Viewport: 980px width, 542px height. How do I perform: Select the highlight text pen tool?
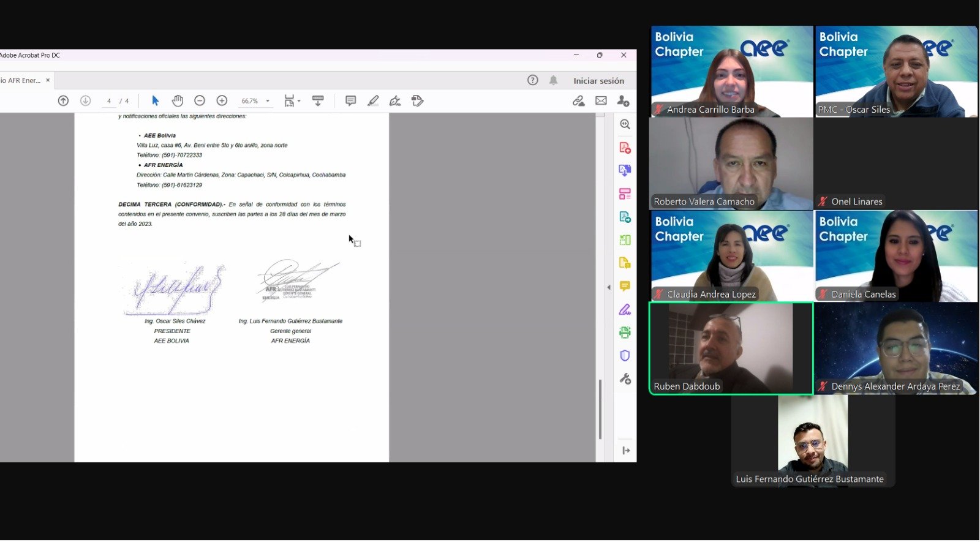(x=372, y=101)
